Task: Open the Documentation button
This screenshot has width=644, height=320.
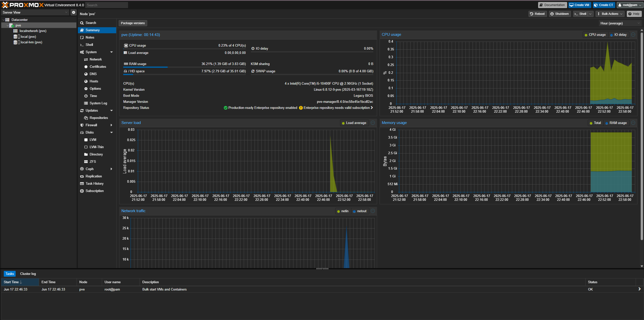Action: click(x=552, y=5)
